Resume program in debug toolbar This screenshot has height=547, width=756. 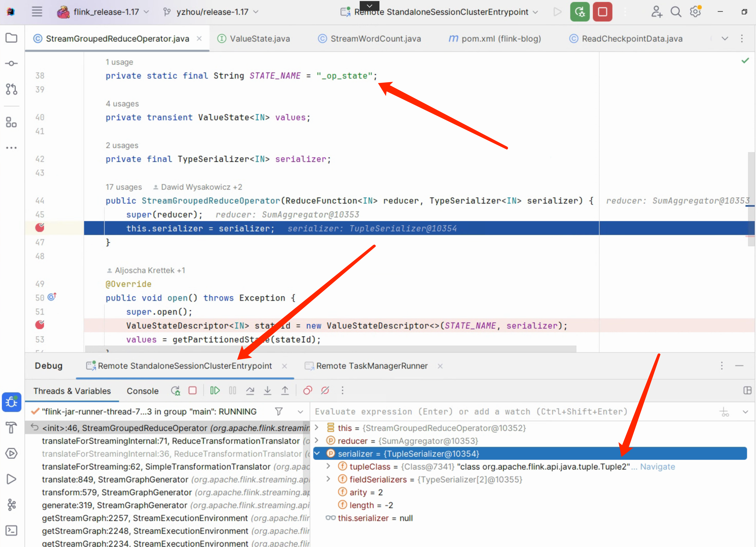click(215, 391)
